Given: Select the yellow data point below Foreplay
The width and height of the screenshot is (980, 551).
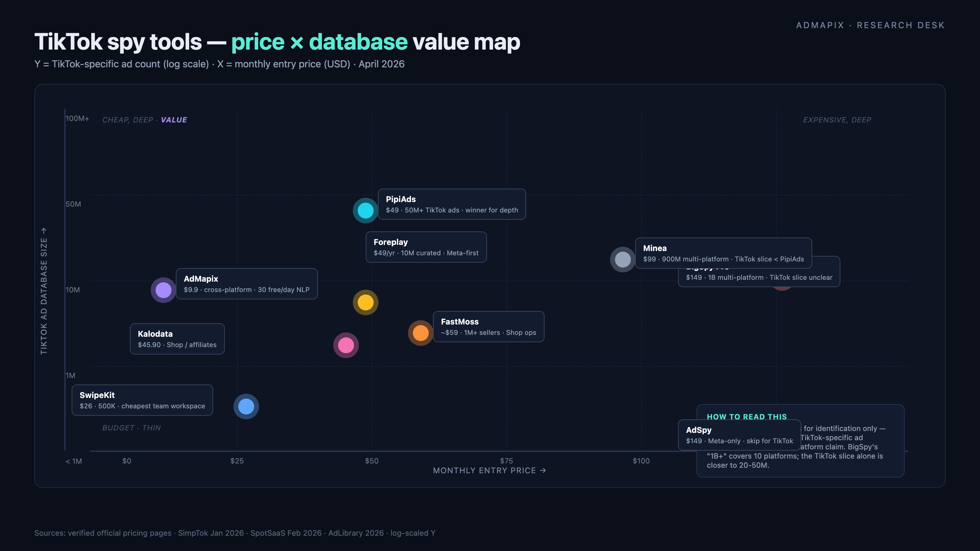Looking at the screenshot, I should point(365,302).
